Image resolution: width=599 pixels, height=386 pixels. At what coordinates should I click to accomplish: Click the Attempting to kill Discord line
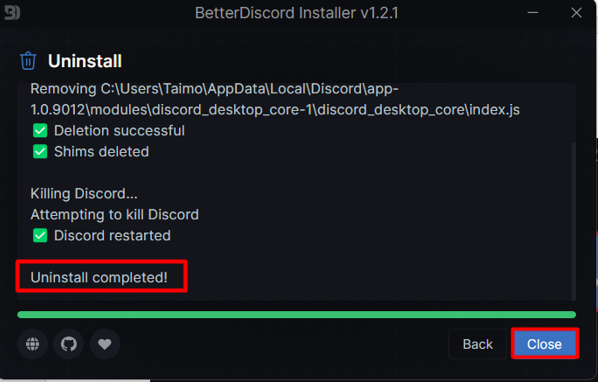[115, 215]
